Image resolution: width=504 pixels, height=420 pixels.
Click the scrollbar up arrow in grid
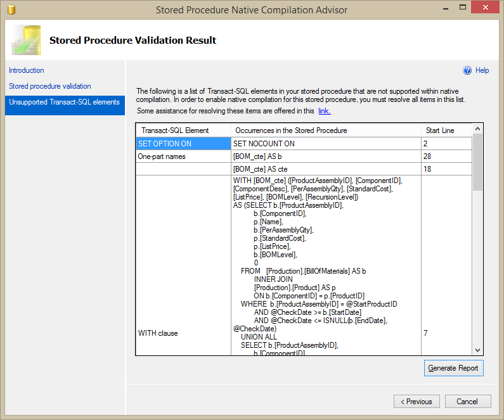478,129
